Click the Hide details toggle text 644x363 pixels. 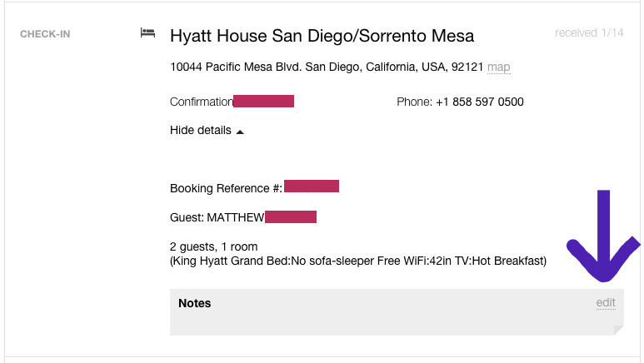click(200, 131)
